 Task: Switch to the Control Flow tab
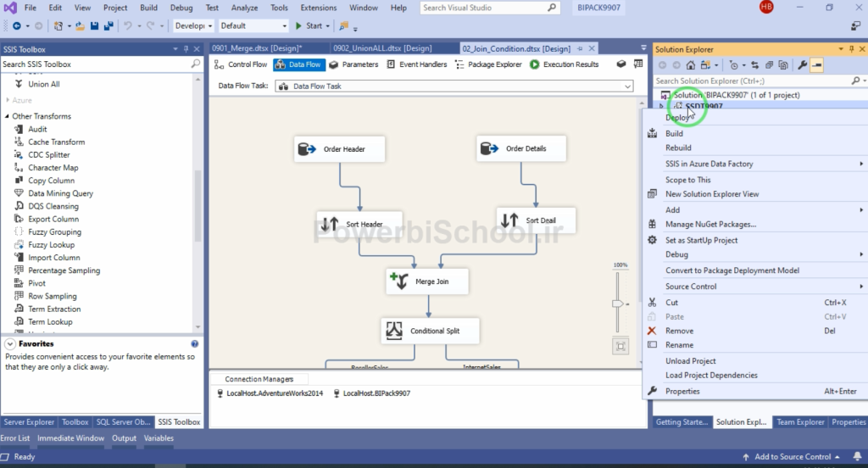pyautogui.click(x=242, y=64)
